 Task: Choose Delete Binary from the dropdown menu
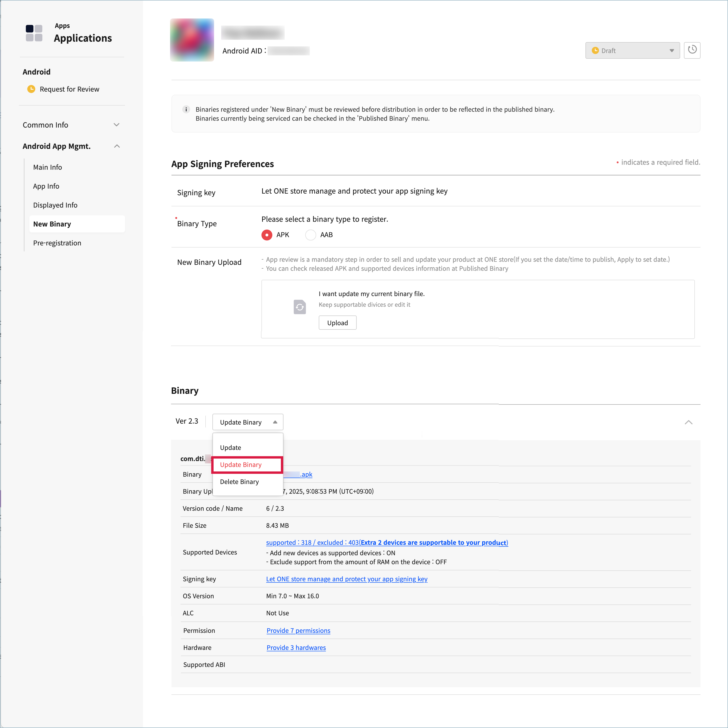(x=239, y=482)
